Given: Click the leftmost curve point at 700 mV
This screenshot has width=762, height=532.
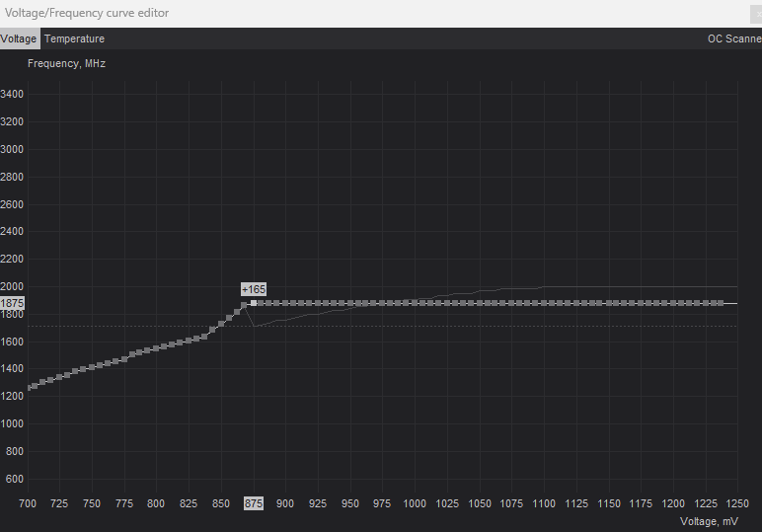Looking at the screenshot, I should coord(31,387).
